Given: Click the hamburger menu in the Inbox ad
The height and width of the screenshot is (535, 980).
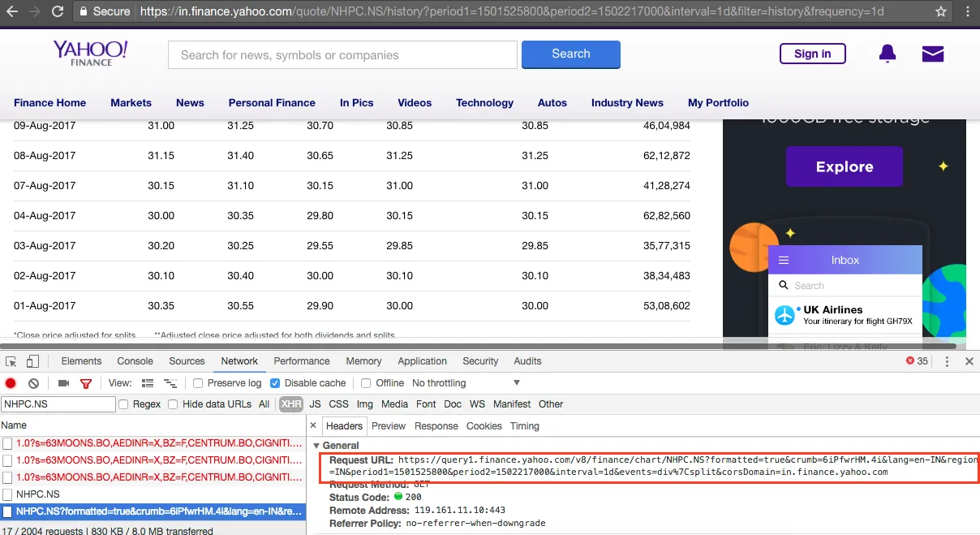Looking at the screenshot, I should pyautogui.click(x=784, y=260).
